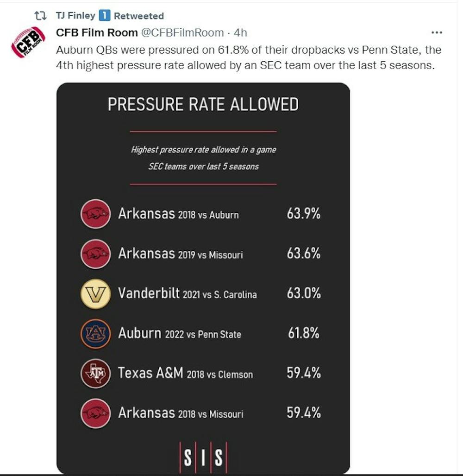This screenshot has width=463, height=476.
Task: Open the tweet's three-dot more menu
Action: (437, 32)
